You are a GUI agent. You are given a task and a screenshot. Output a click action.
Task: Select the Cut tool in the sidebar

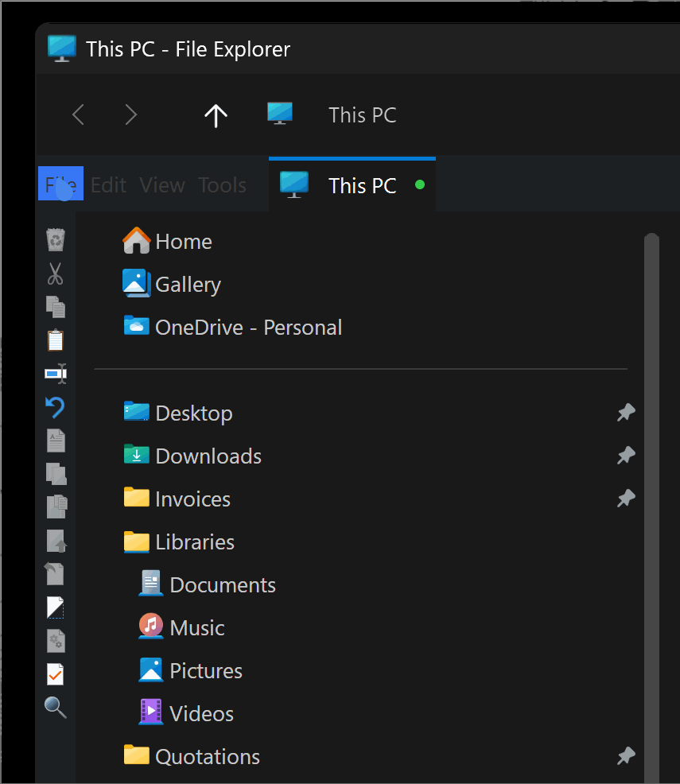click(x=56, y=273)
